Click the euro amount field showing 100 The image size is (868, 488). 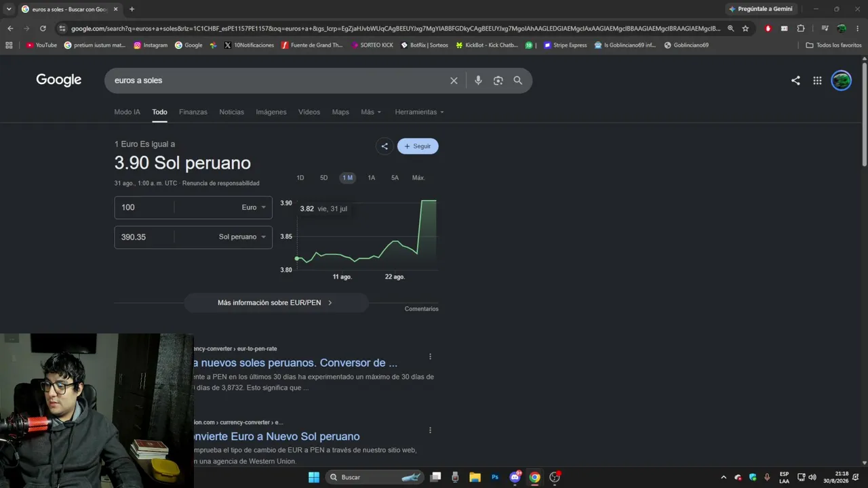[144, 207]
